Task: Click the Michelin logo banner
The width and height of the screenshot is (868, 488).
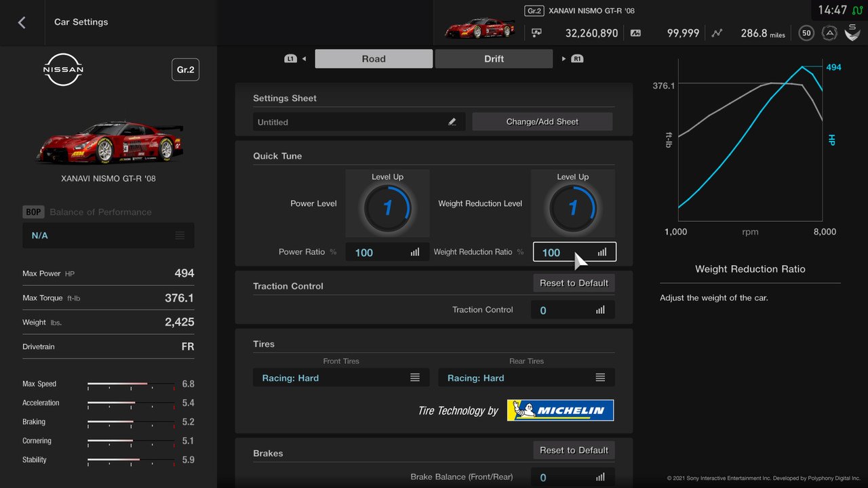Action: click(560, 410)
